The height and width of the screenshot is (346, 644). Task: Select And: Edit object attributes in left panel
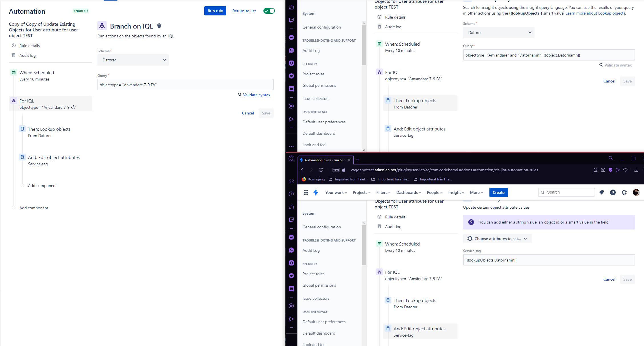click(x=55, y=160)
